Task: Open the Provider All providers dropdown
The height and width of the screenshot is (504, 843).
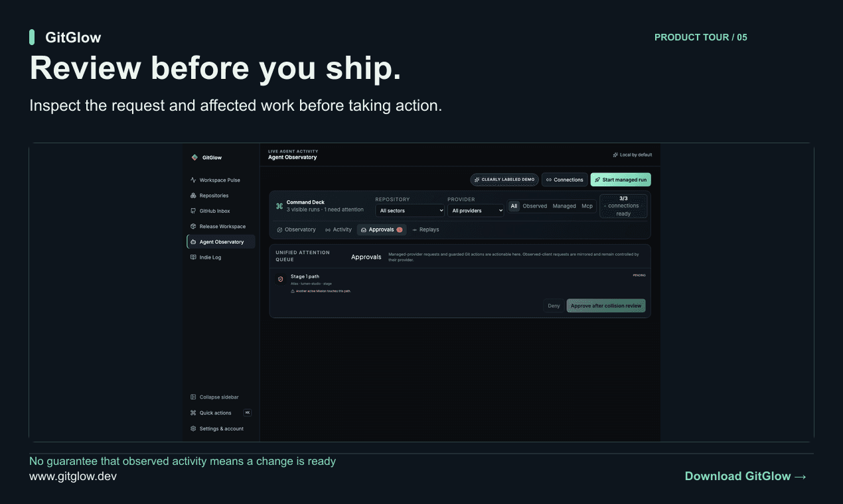Action: (x=476, y=210)
